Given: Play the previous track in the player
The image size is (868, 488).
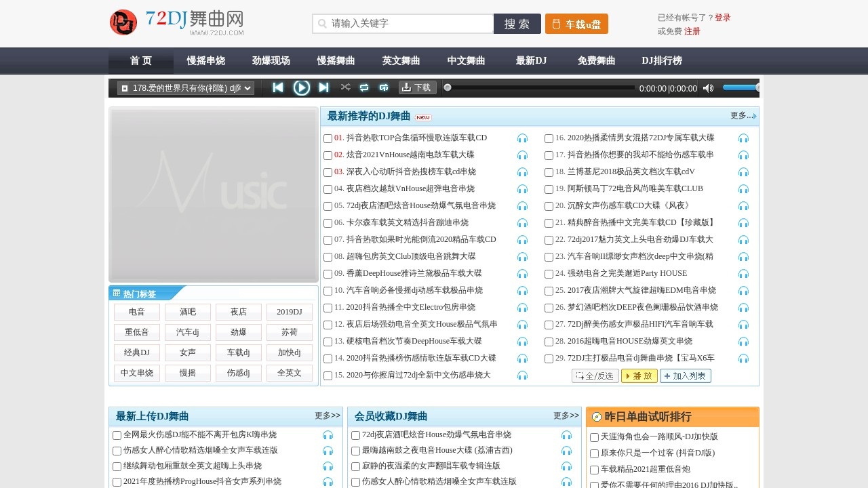Looking at the screenshot, I should [278, 87].
